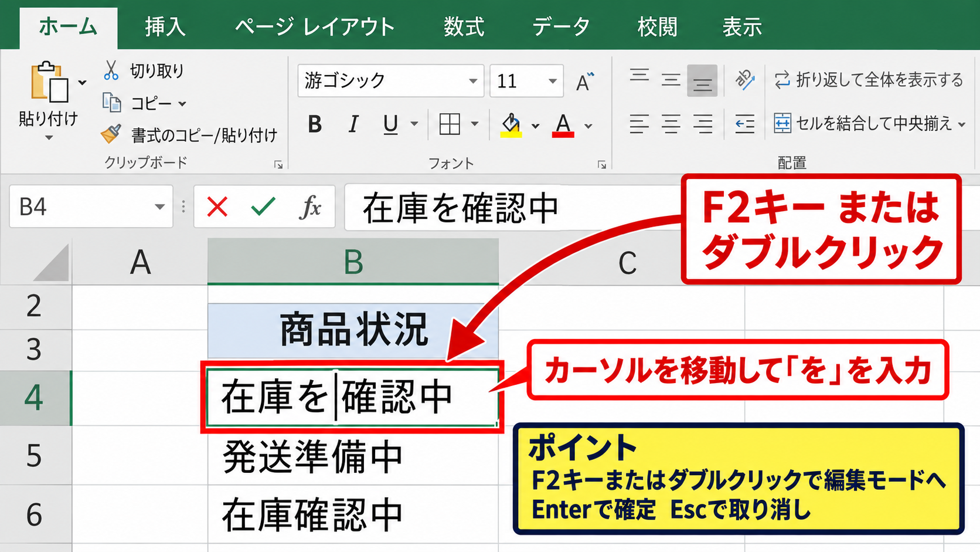Align text to top of cell
Screen dimensions: 980x552
pyautogui.click(x=639, y=76)
